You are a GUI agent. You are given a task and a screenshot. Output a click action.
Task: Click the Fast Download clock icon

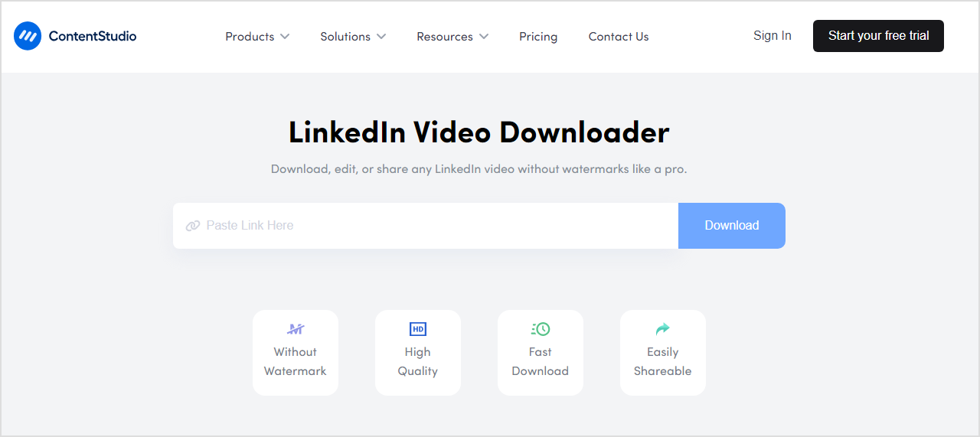(x=541, y=329)
